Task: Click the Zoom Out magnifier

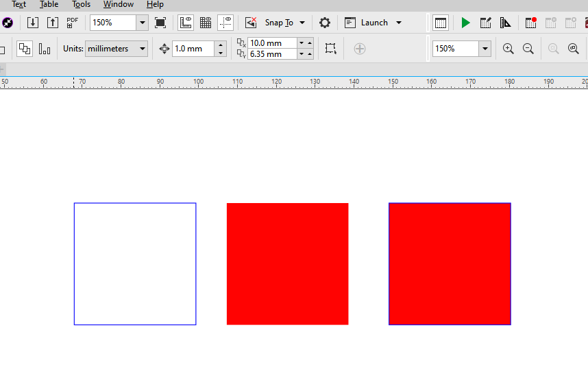Action: pos(528,49)
